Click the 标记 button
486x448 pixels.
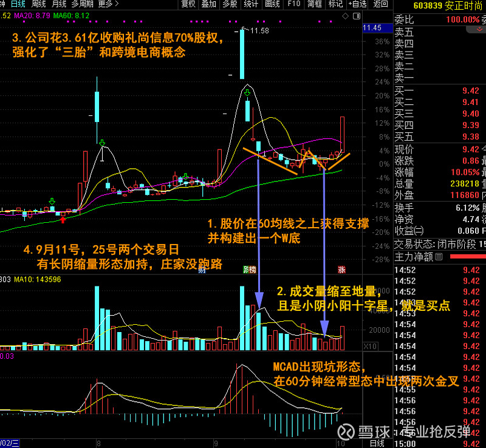[x=336, y=4]
